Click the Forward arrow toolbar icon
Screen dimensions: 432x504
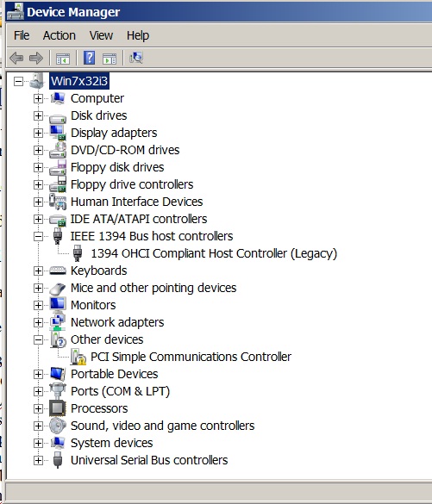(x=35, y=59)
